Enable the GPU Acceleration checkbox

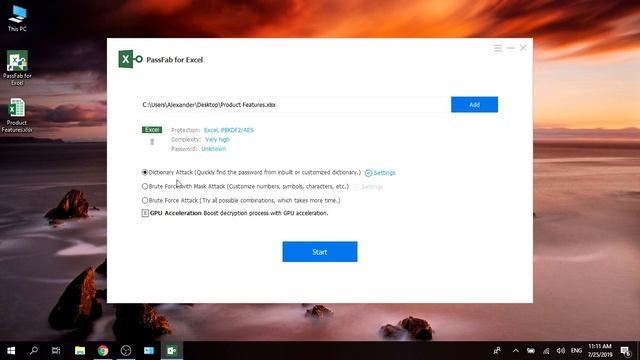click(145, 213)
